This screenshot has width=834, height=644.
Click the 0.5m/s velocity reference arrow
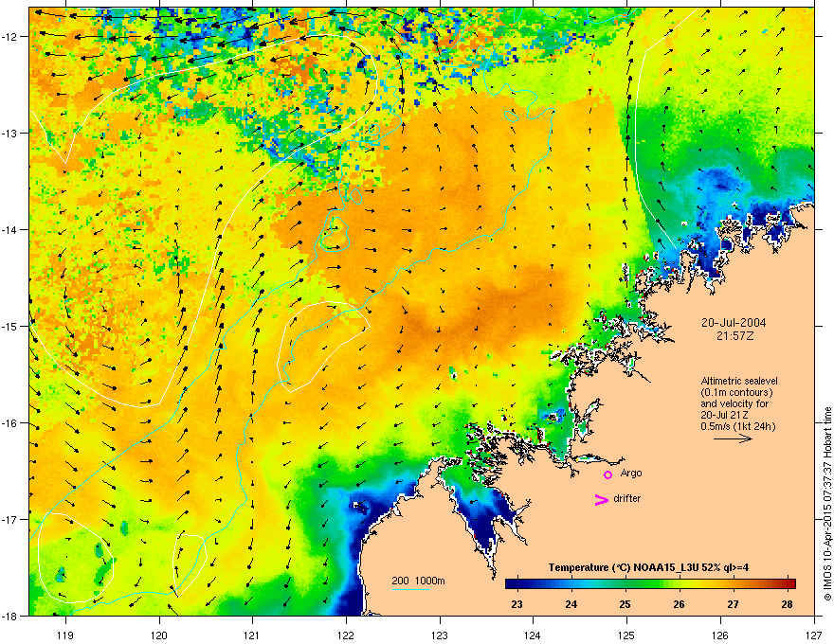tap(733, 438)
